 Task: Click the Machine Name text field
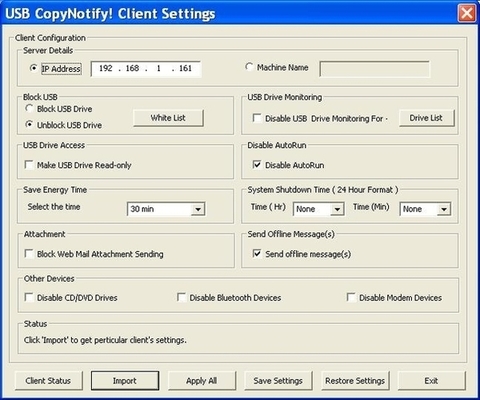coord(374,69)
